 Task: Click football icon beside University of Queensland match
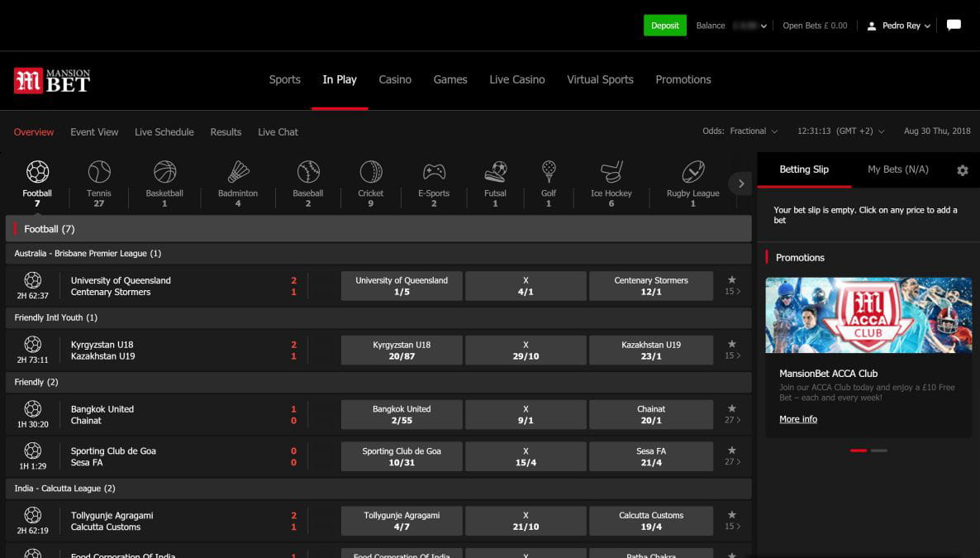pos(32,279)
